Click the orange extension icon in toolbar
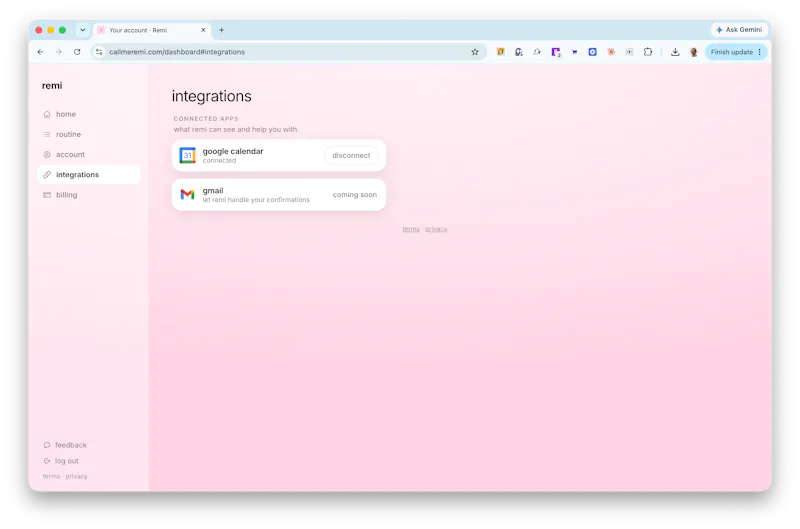The height and width of the screenshot is (529, 800). click(501, 52)
